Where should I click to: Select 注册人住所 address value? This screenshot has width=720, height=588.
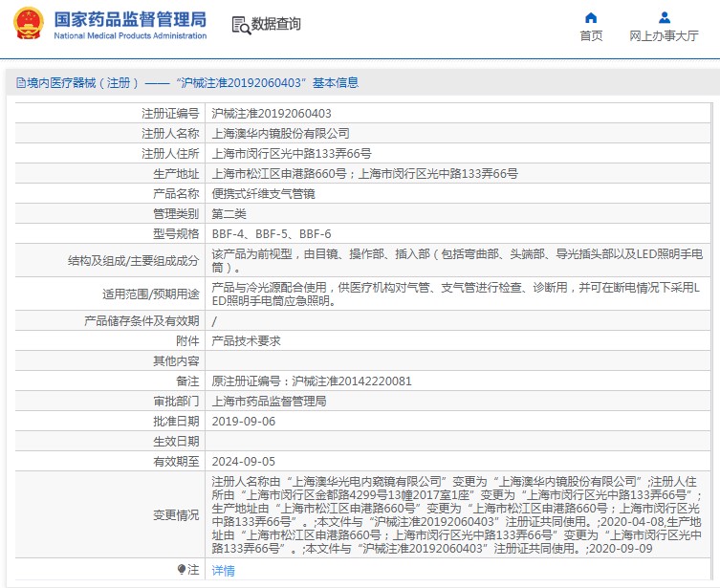(x=292, y=154)
